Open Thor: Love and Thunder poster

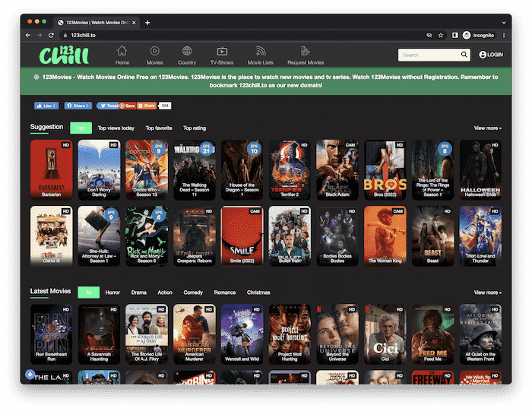[x=480, y=236]
